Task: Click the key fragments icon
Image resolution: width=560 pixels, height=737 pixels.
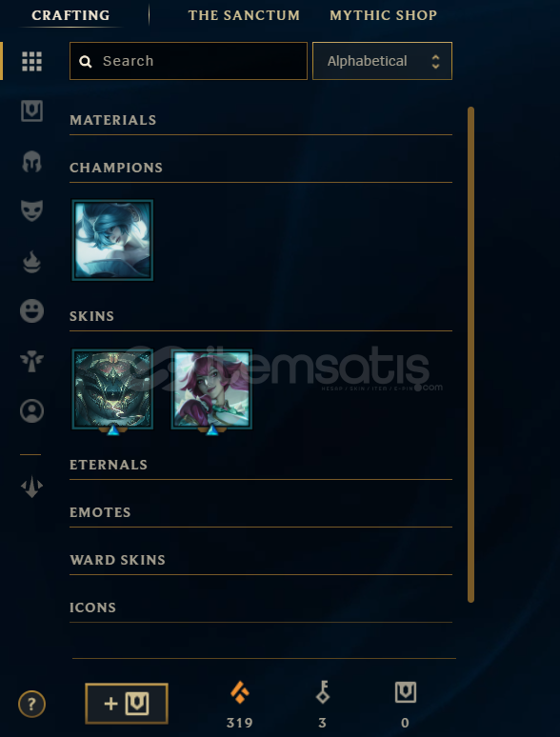Action: coord(323,692)
